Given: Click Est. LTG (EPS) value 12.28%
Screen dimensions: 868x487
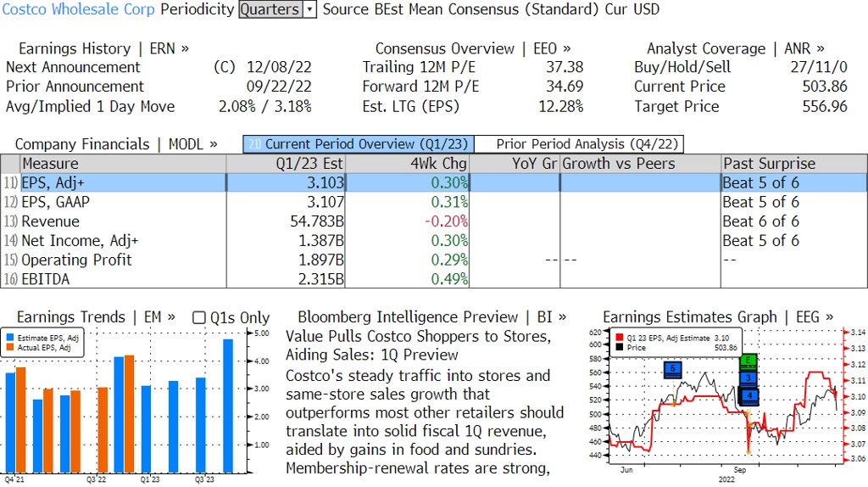Looking at the screenshot, I should 561,106.
